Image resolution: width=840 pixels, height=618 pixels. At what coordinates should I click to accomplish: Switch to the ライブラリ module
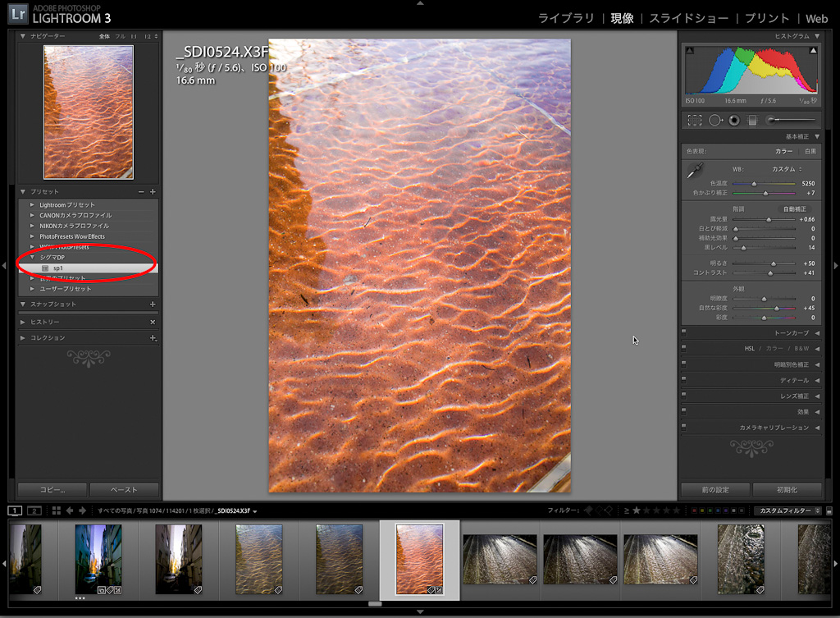(566, 18)
